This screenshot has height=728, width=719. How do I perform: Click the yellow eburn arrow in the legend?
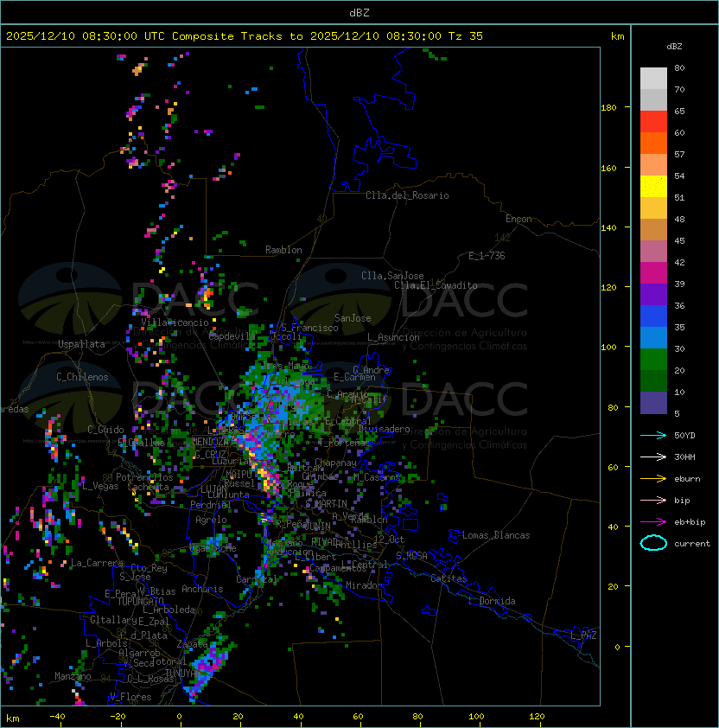pos(653,479)
